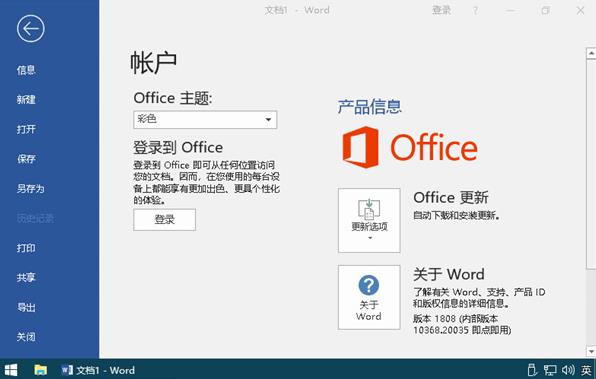The image size is (596, 379).
Task: Click the 英 input method indicator
Action: coord(586,370)
